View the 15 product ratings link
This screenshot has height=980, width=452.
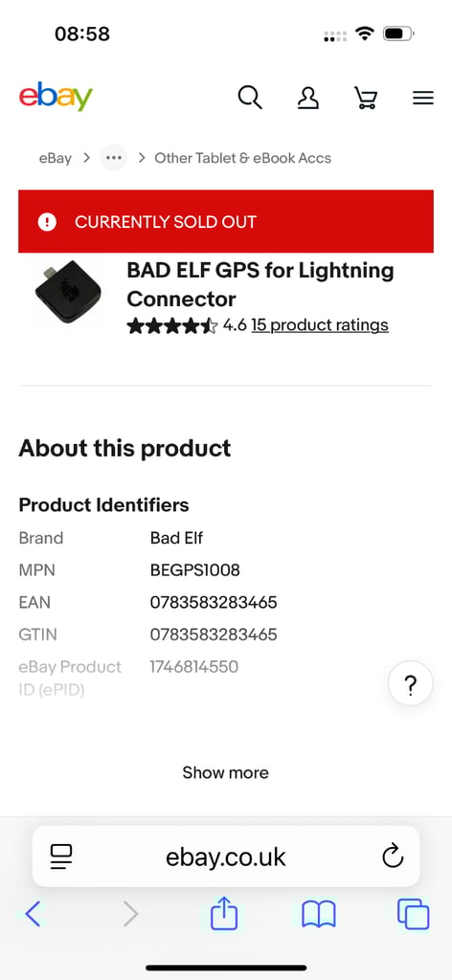coord(320,325)
